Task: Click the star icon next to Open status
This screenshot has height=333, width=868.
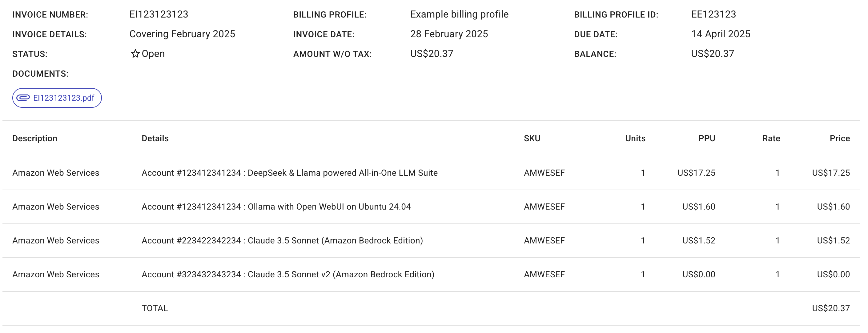Action: click(135, 53)
